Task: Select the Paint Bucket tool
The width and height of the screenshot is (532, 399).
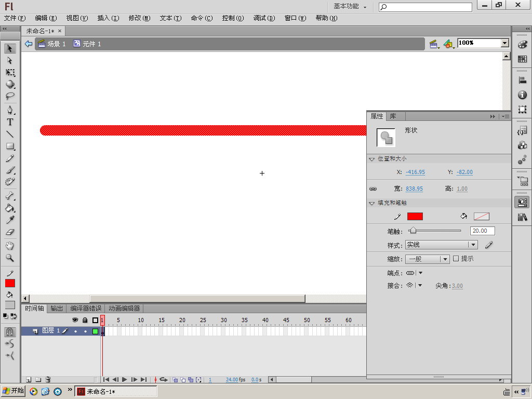Action: click(10, 208)
